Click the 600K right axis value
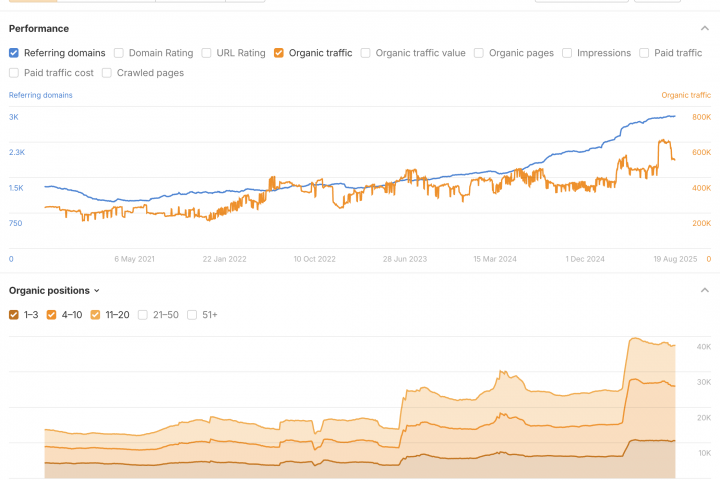The height and width of the screenshot is (480, 720). coord(702,152)
